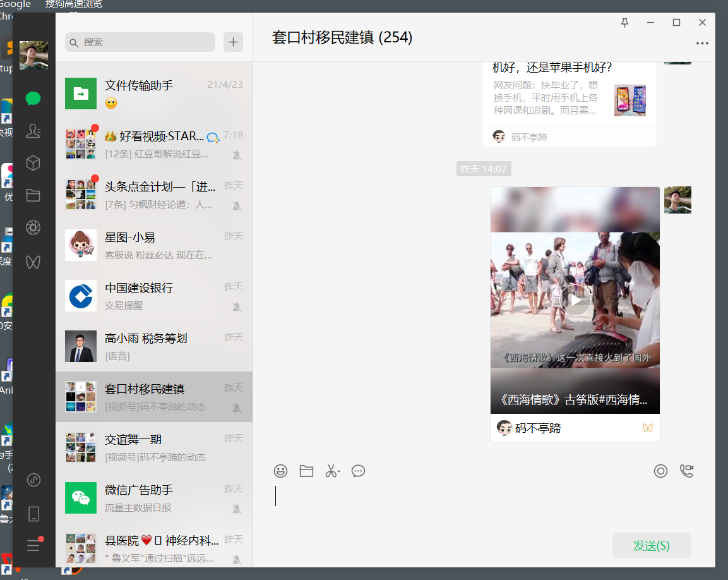This screenshot has height=580, width=728.
Task: Expand the screenshot scissors dropdown arrow
Action: [x=339, y=472]
